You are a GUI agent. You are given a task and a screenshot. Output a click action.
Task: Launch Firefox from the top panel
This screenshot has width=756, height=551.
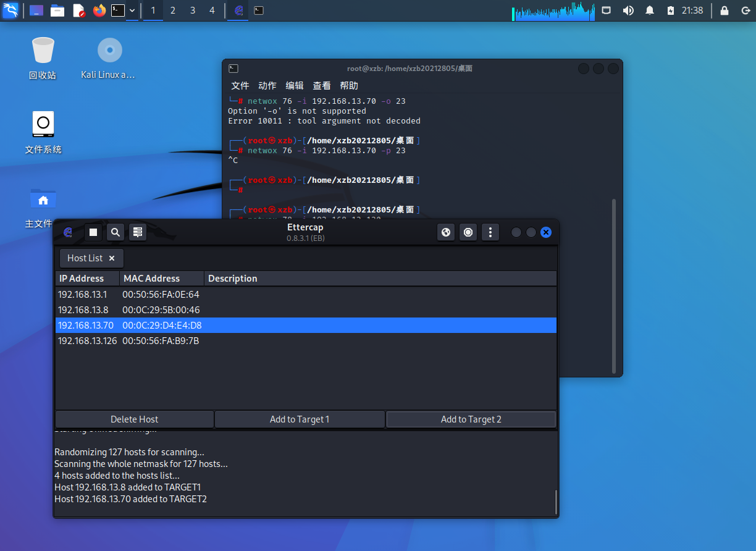pos(99,11)
